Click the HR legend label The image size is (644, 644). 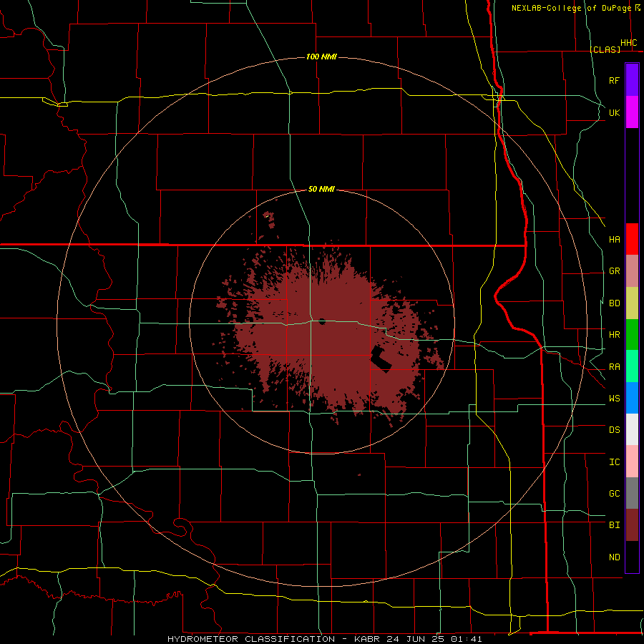coord(614,335)
